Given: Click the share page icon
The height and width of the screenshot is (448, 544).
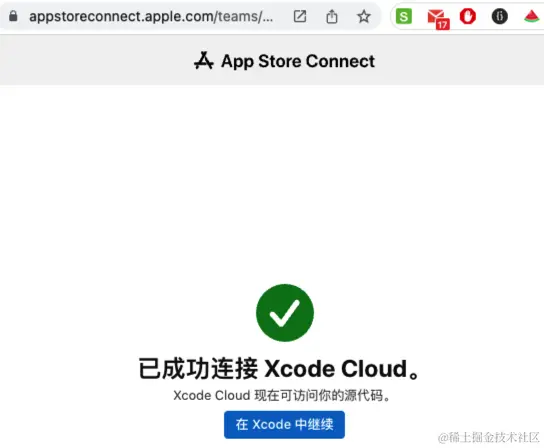Looking at the screenshot, I should pyautogui.click(x=332, y=16).
